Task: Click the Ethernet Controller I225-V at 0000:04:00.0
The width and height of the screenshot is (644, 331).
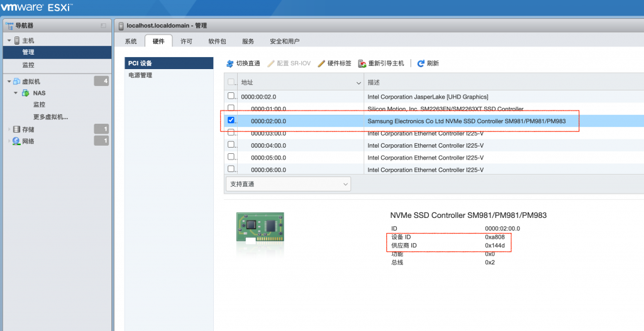Action: click(426, 146)
